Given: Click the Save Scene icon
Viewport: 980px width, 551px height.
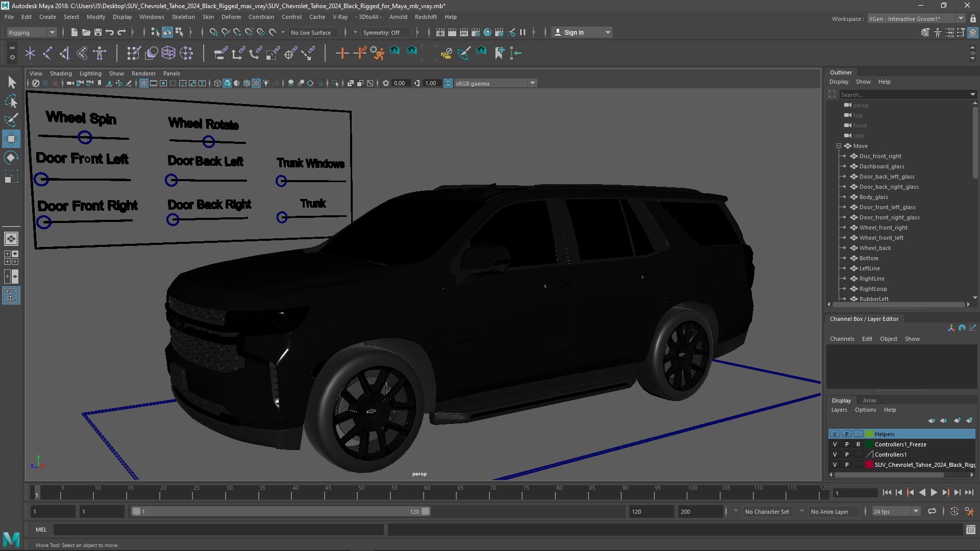Looking at the screenshot, I should pos(98,32).
